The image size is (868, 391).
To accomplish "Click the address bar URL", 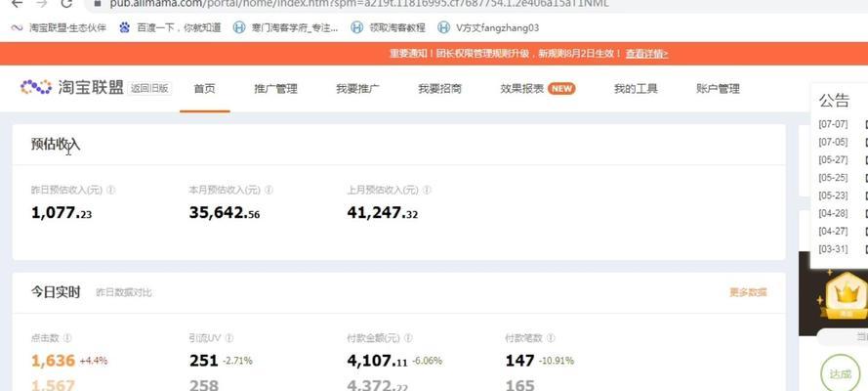I will (358, 3).
